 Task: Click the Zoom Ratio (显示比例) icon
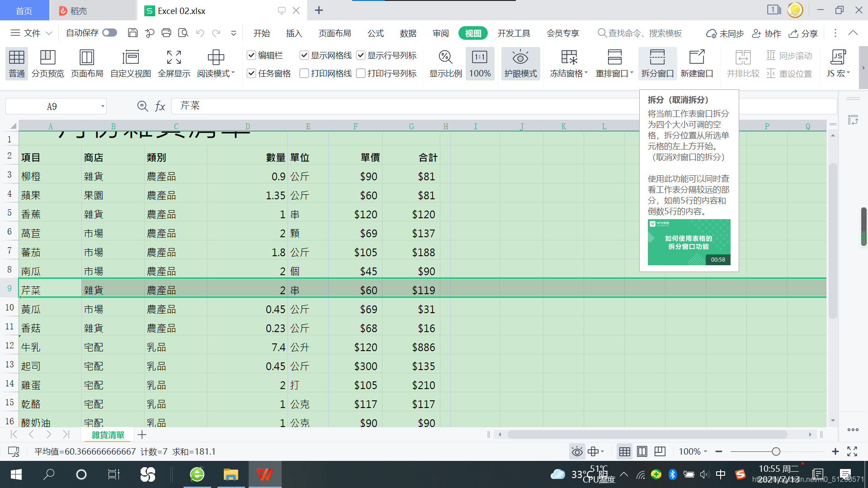445,58
